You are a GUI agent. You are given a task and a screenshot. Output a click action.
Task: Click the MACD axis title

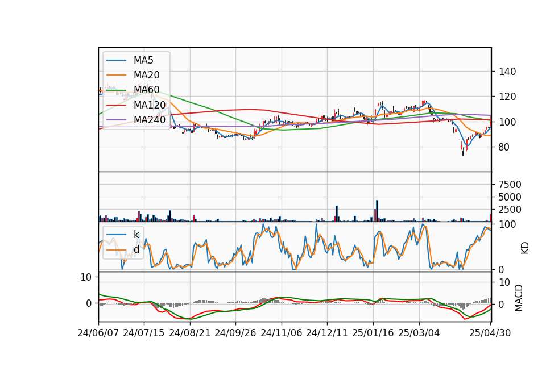(519, 298)
